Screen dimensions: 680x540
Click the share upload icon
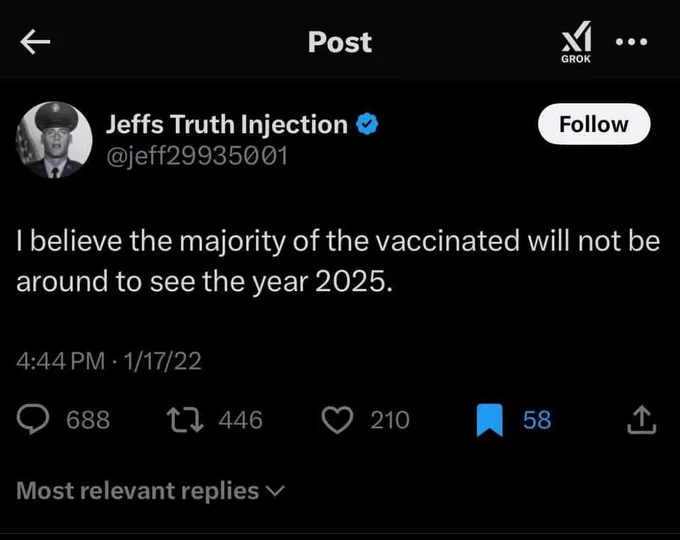pyautogui.click(x=642, y=419)
